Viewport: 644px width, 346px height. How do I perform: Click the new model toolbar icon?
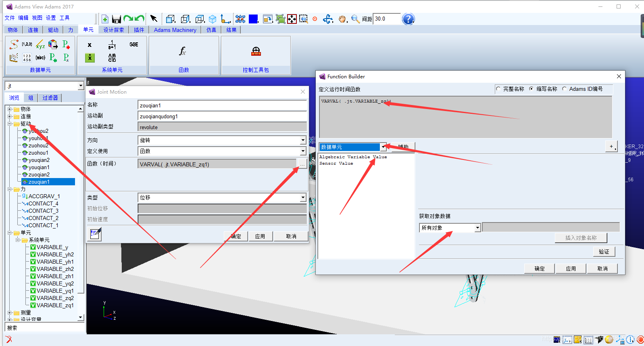[x=105, y=19]
